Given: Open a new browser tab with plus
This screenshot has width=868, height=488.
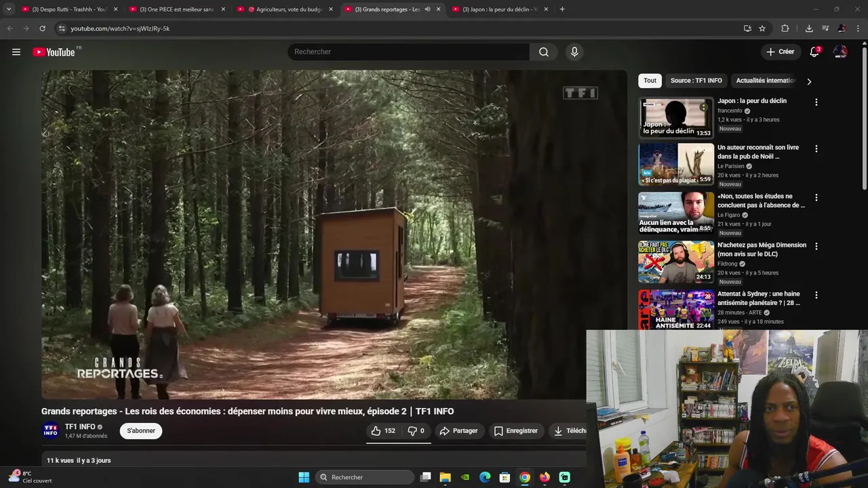Looking at the screenshot, I should [x=562, y=9].
